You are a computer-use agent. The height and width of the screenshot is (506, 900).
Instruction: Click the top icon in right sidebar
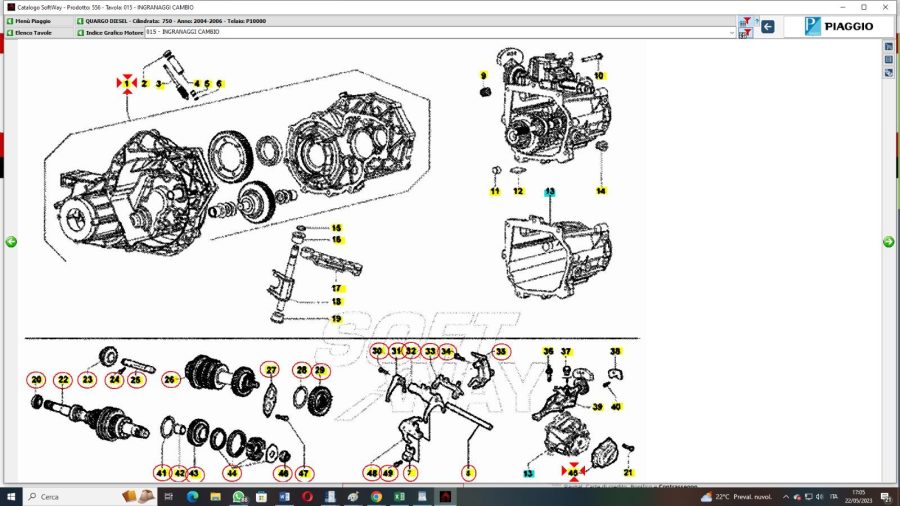pyautogui.click(x=889, y=47)
